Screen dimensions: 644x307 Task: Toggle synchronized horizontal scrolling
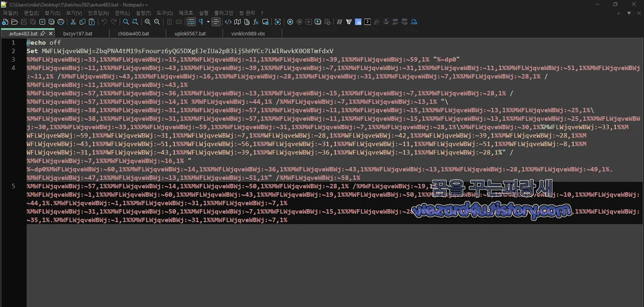point(179,22)
